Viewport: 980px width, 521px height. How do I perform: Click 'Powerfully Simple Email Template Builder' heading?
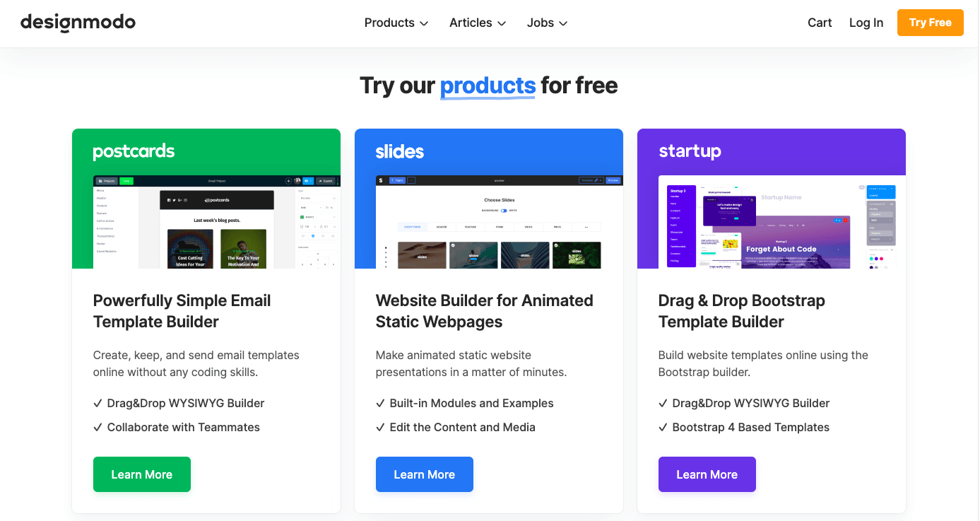point(182,311)
